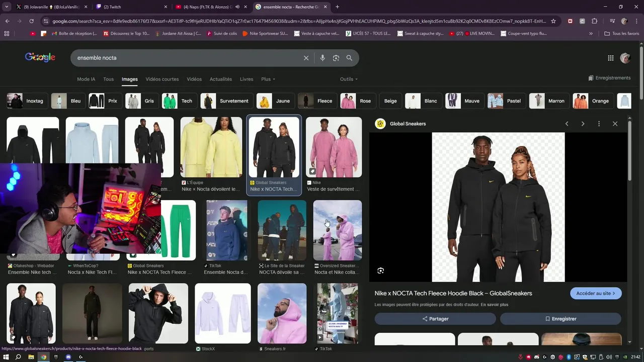This screenshot has height=362, width=644.
Task: Bookmark this page with the star
Action: [553, 21]
